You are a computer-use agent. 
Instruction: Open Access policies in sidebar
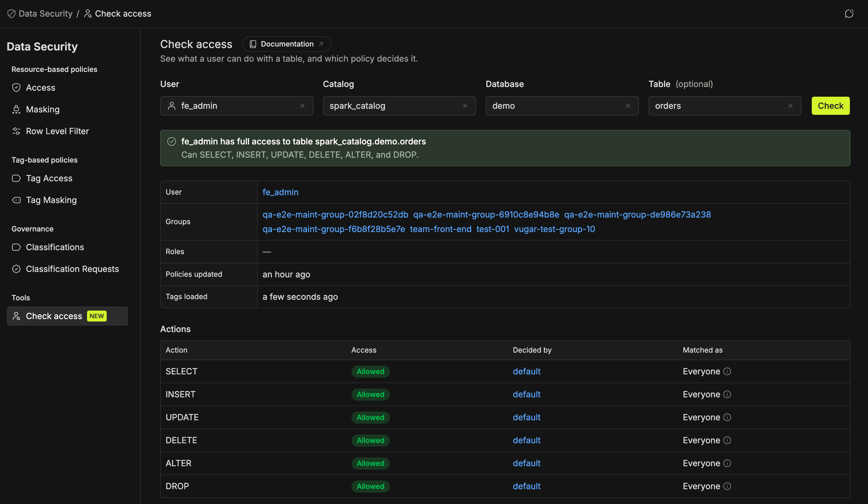pyautogui.click(x=67, y=88)
